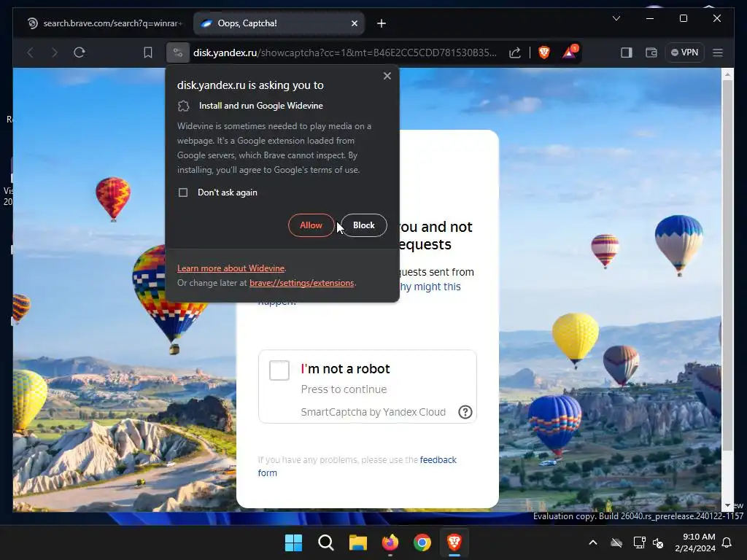Open the notifications bell icon
The width and height of the screenshot is (747, 560).
pyautogui.click(x=727, y=542)
